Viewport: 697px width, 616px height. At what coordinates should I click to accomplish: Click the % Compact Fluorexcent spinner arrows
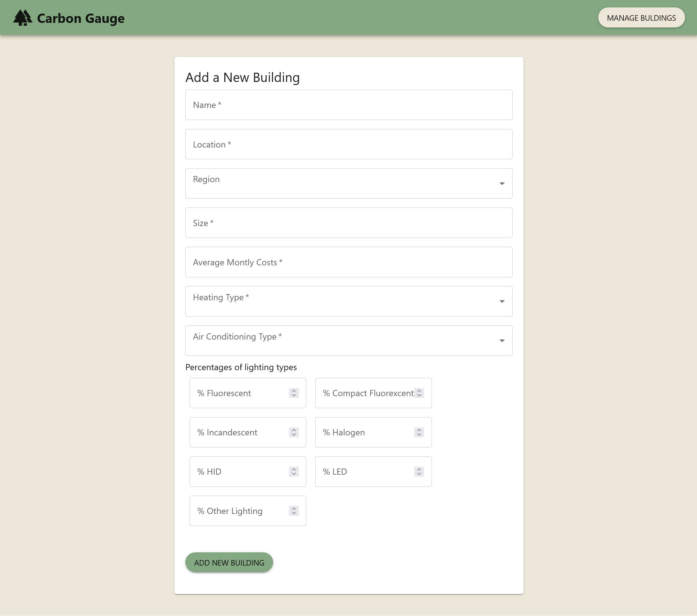click(419, 393)
